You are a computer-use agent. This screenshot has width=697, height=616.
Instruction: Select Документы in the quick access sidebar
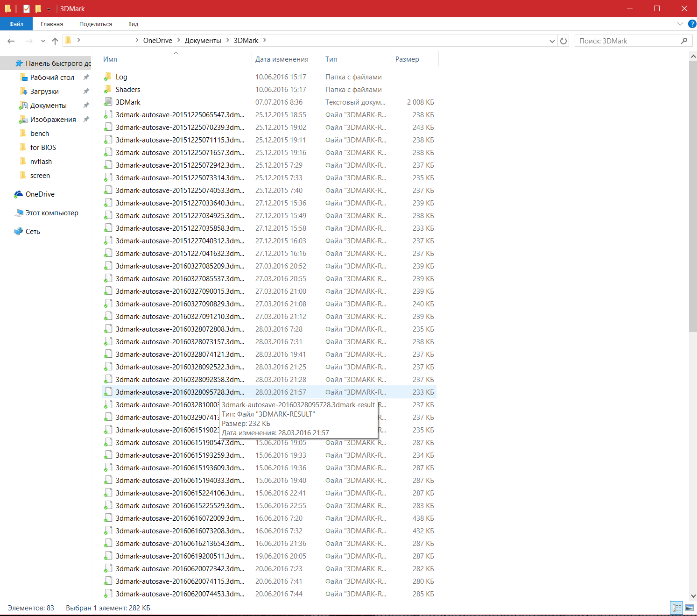click(49, 106)
